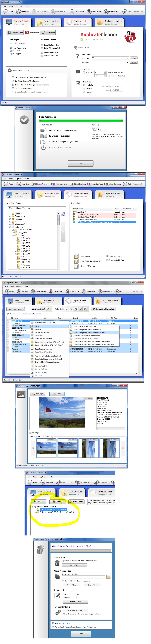Click next-image arrow in Images In This Group
151x644 pixels.
tap(123, 448)
